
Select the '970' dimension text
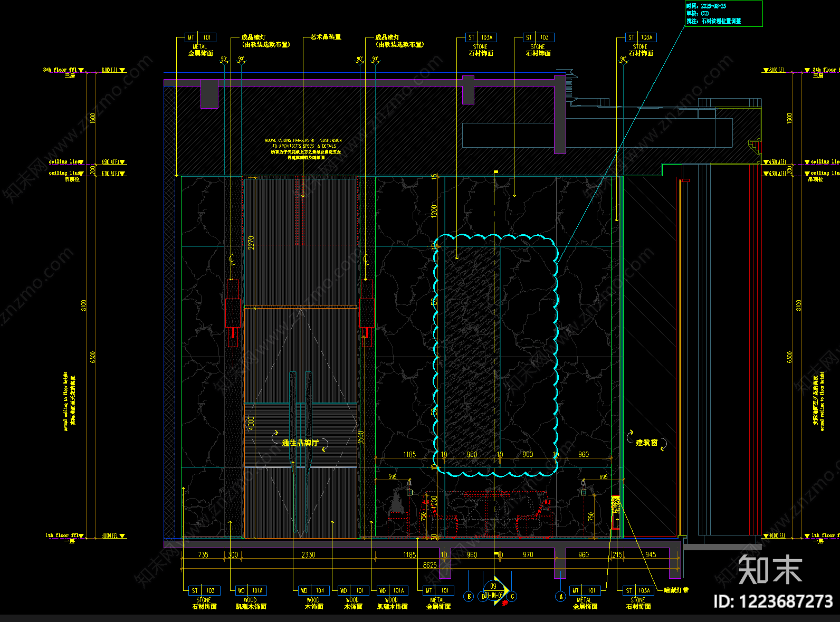point(528,555)
